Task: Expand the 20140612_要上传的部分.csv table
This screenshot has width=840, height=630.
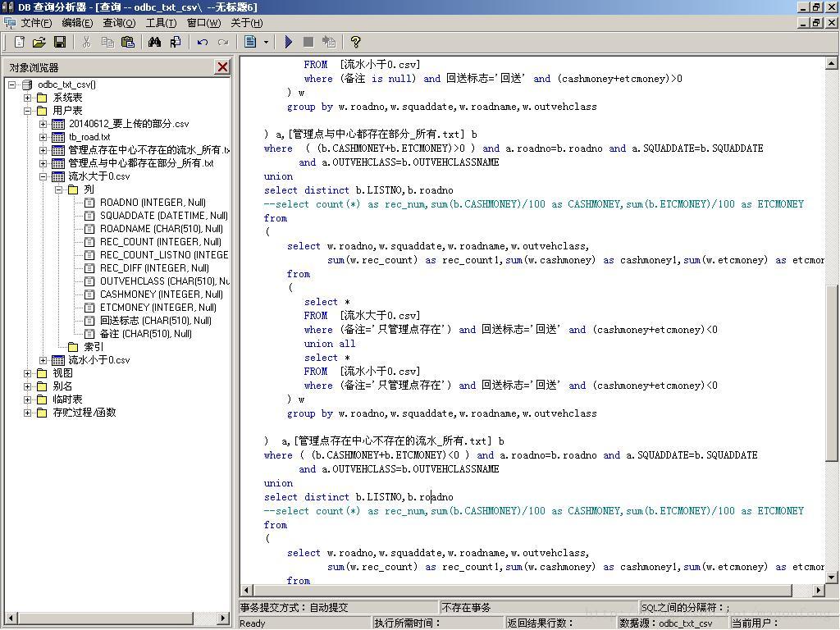Action: 43,125
